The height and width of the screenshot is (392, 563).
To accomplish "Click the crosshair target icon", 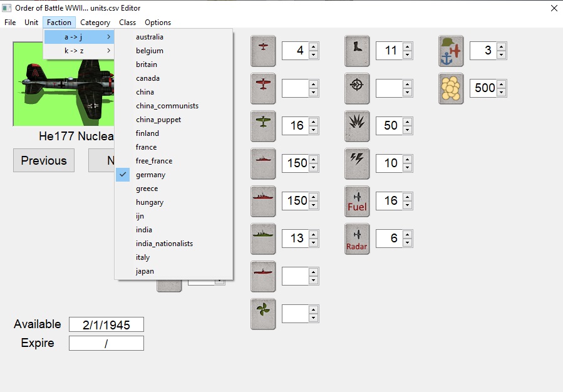I will pyautogui.click(x=357, y=88).
